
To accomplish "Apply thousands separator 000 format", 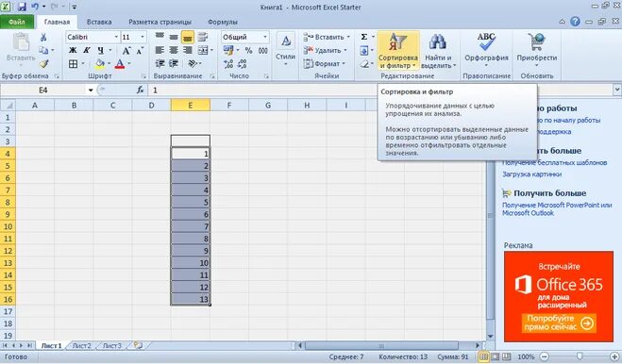I will 262,50.
